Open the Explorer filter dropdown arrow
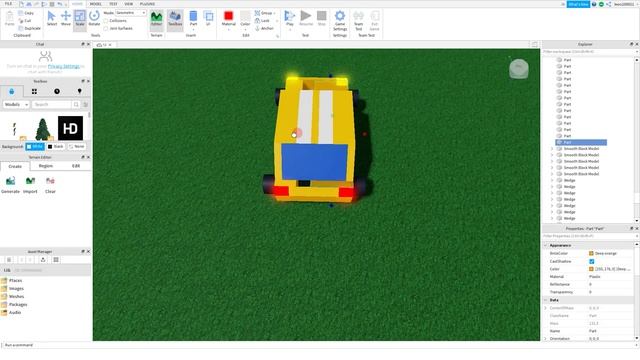The width and height of the screenshot is (640, 360). pyautogui.click(x=637, y=52)
